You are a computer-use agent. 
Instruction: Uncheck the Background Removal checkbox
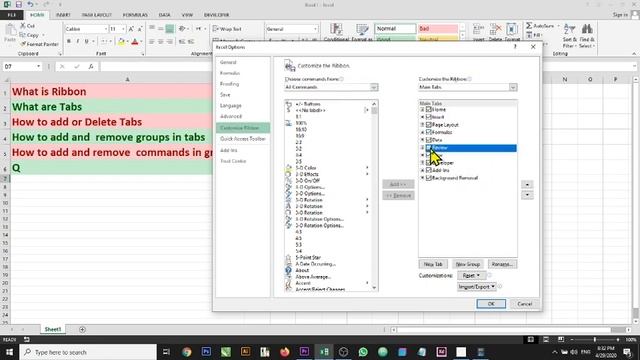pyautogui.click(x=429, y=178)
